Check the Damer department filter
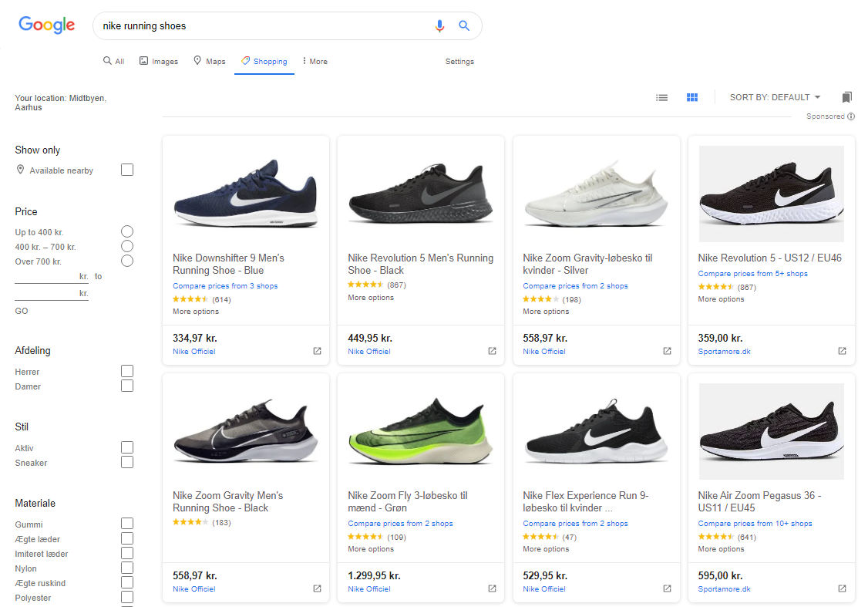 (127, 386)
